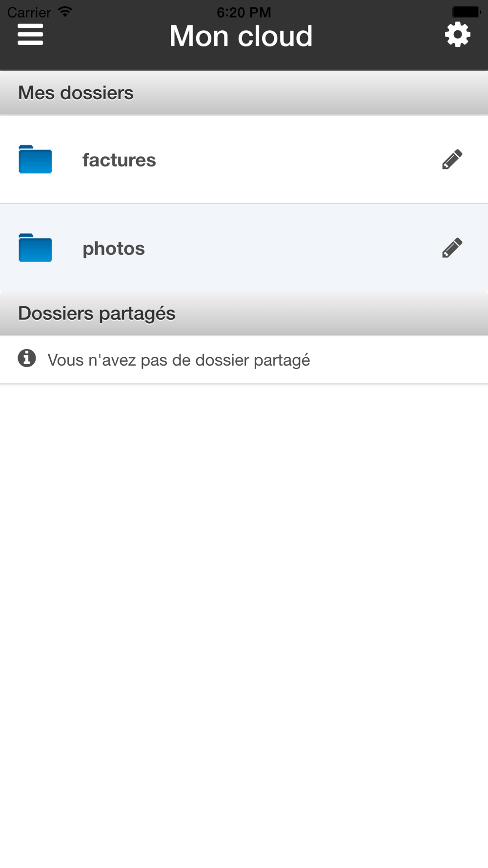488x868 pixels.
Task: Open the factures folder by its name
Action: 119,160
